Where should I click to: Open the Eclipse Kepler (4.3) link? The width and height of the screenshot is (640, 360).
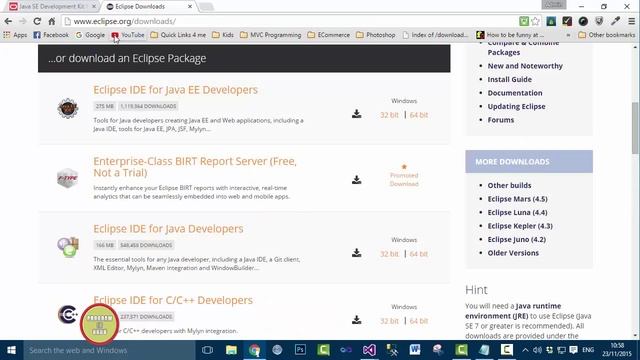pyautogui.click(x=520, y=226)
